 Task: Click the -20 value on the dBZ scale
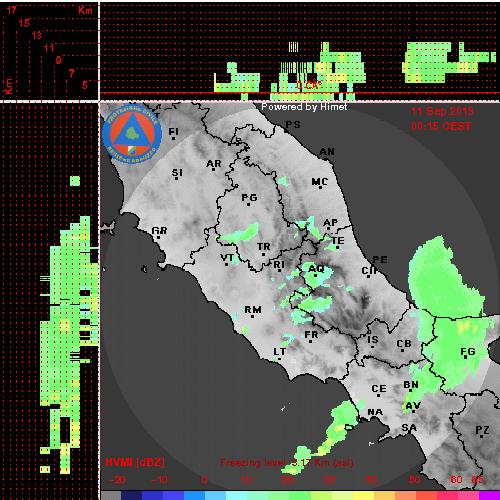[117, 480]
